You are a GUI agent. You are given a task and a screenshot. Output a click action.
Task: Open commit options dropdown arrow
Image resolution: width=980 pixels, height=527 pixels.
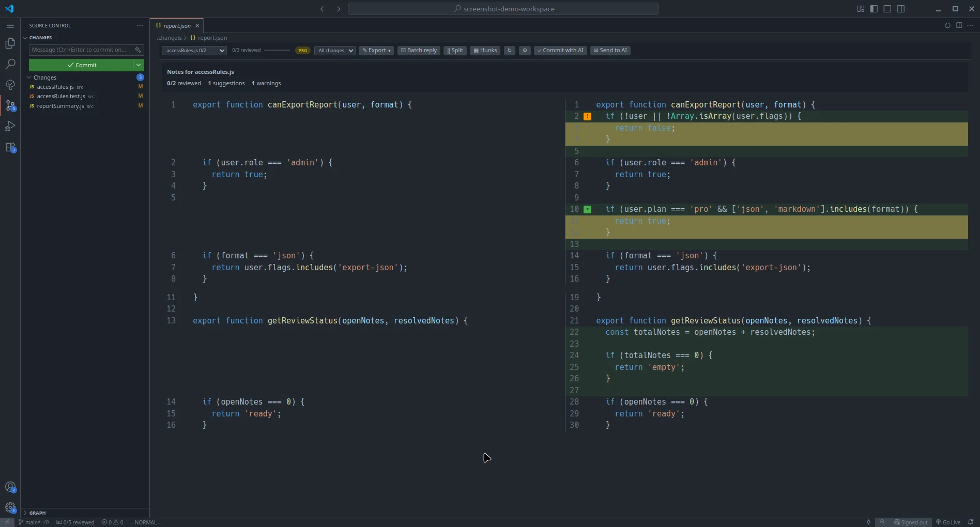(139, 65)
